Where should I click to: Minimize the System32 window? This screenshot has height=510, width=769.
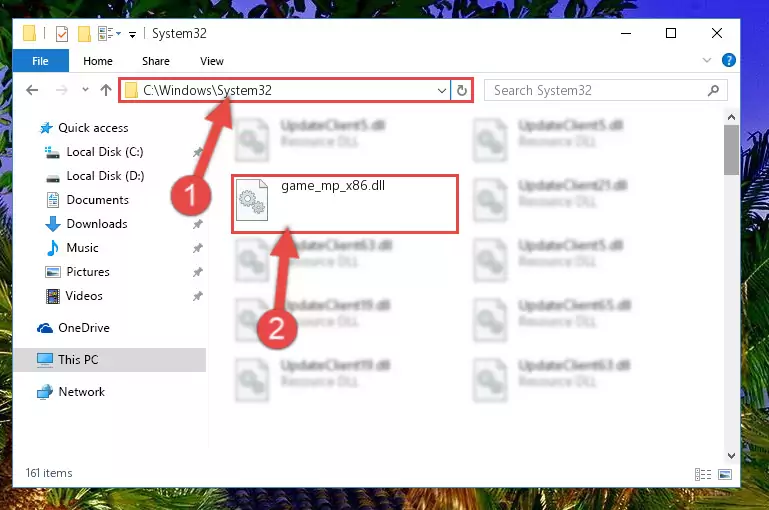[626, 33]
